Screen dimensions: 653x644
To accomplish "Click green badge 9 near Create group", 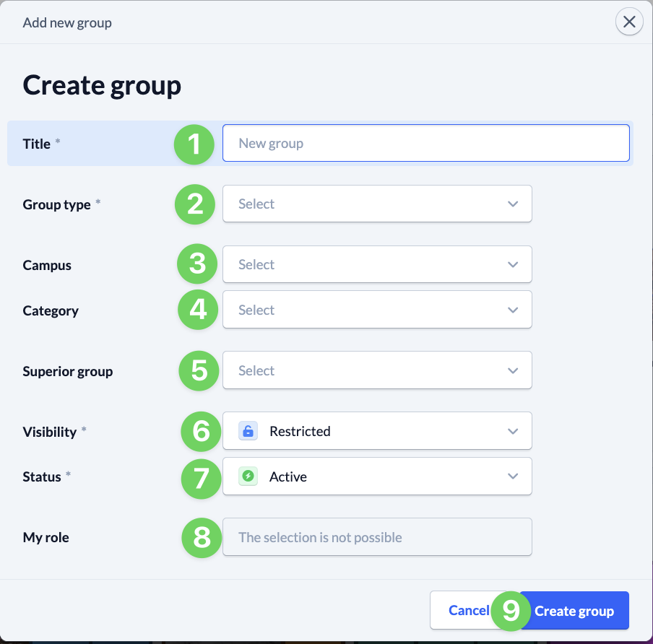I will pyautogui.click(x=511, y=610).
